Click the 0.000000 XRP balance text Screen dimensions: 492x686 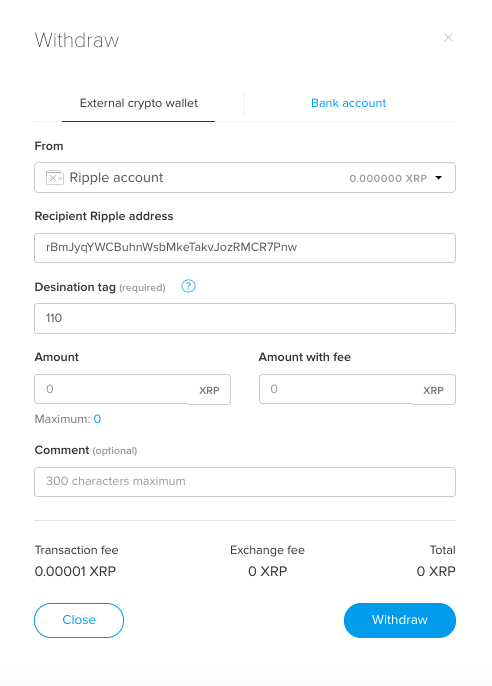pyautogui.click(x=388, y=178)
